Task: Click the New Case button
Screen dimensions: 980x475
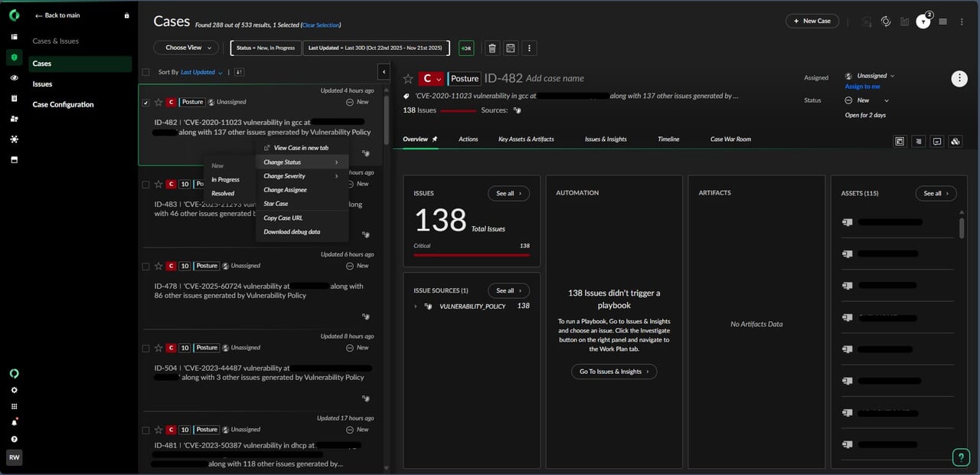Action: click(x=812, y=21)
